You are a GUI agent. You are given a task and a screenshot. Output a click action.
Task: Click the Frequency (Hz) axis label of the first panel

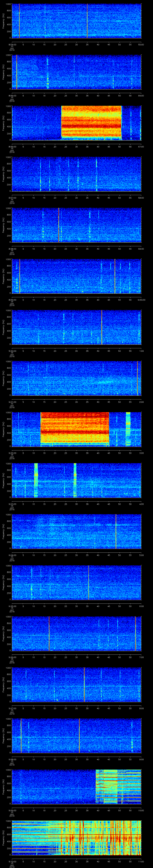[x=4, y=21]
